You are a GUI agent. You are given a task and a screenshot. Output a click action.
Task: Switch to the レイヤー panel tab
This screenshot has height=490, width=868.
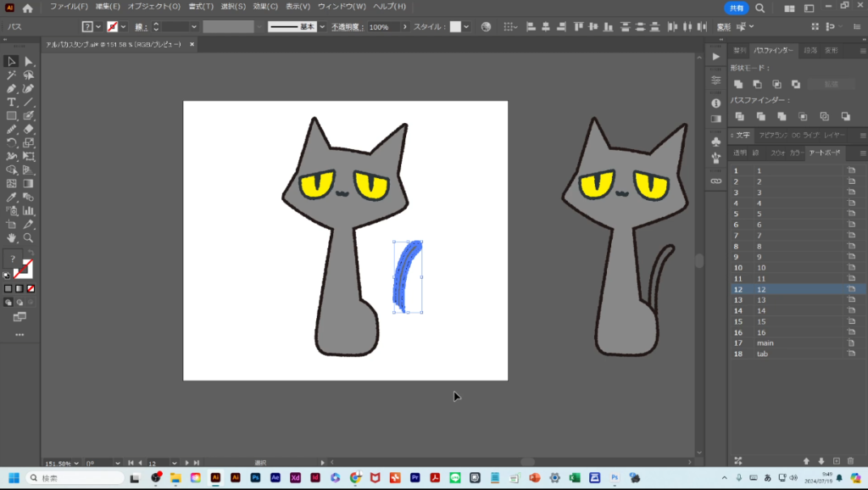[x=834, y=136]
